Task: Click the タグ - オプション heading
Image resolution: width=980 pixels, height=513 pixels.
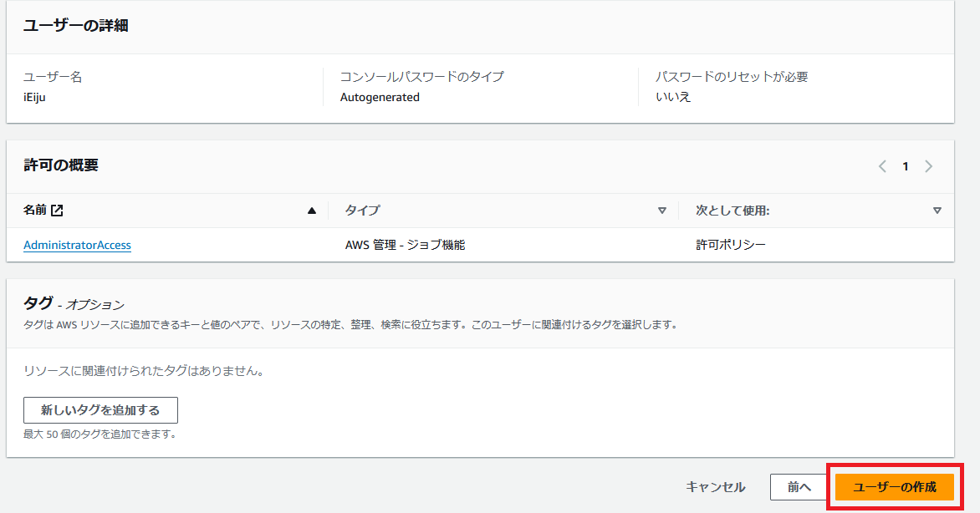Action: pyautogui.click(x=74, y=303)
